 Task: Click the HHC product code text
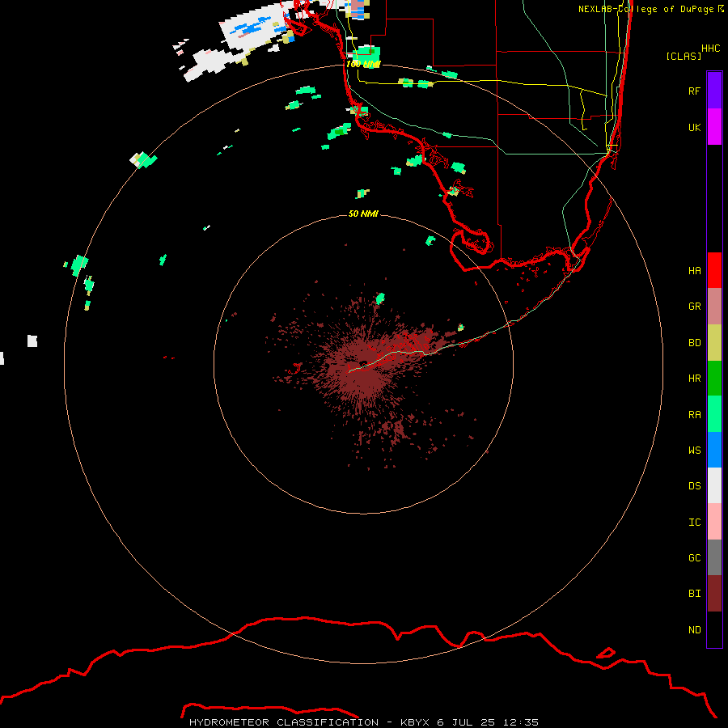coord(711,49)
